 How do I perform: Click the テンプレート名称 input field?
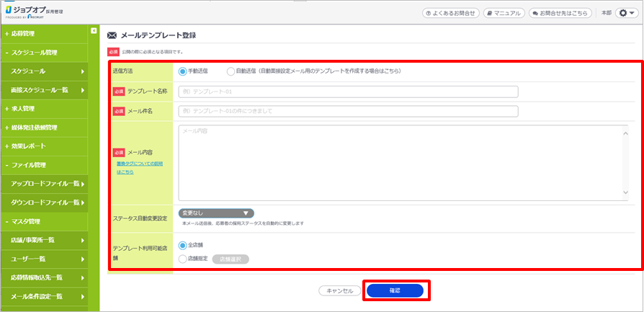click(x=348, y=92)
